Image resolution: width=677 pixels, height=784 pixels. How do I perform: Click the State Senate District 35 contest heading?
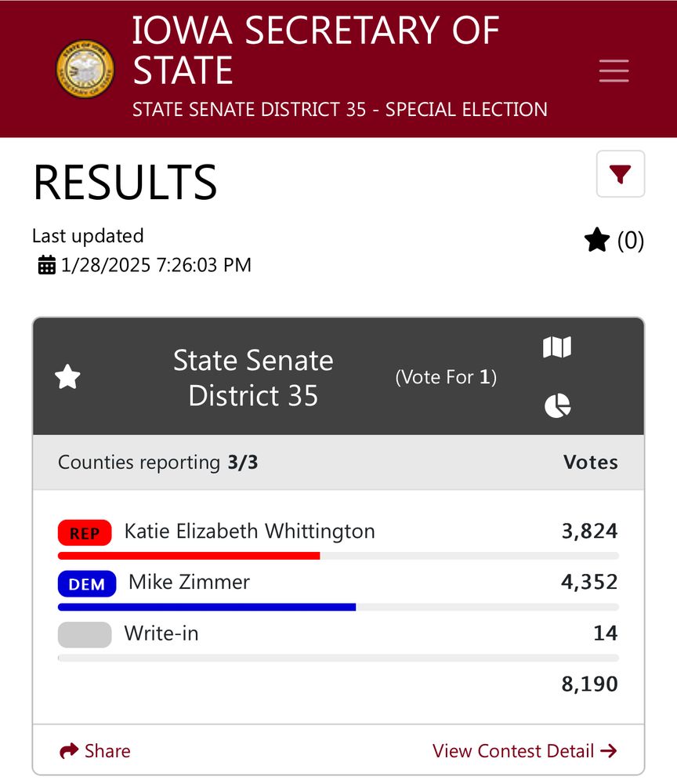click(x=253, y=378)
